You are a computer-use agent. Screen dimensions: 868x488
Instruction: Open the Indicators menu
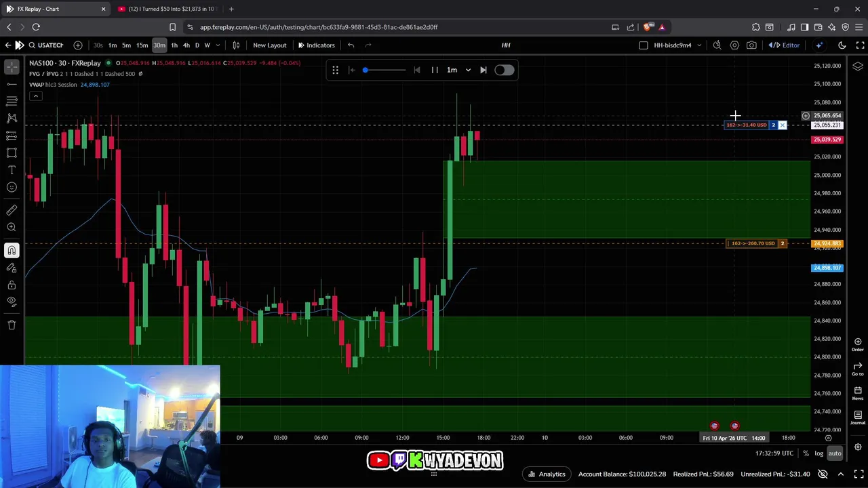click(x=317, y=45)
